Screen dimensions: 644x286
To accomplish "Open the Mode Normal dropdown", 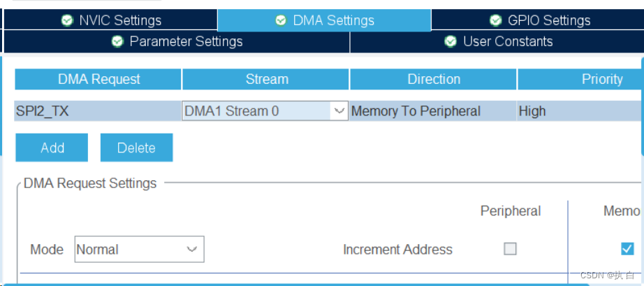I will (x=139, y=249).
